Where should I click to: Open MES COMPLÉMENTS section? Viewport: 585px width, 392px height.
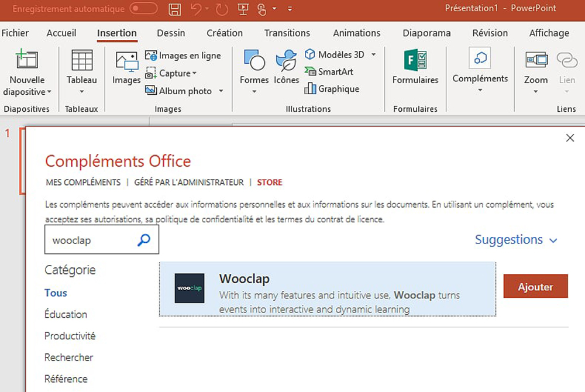[83, 183]
